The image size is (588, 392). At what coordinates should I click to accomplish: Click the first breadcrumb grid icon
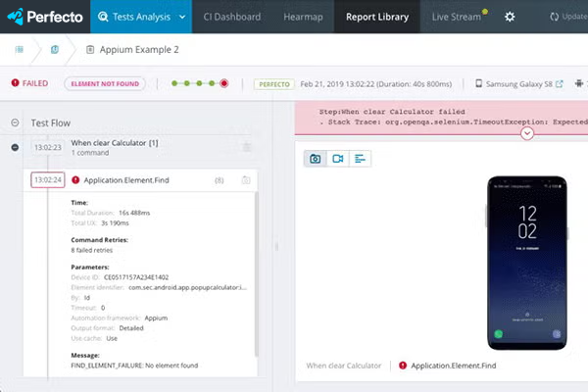click(20, 50)
